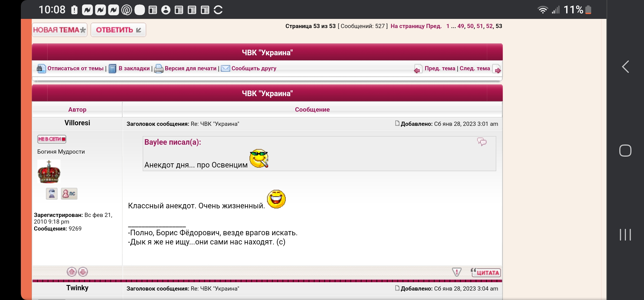Open the Отписаться от темы link
Viewport: 644px width, 300px height.
pos(75,68)
